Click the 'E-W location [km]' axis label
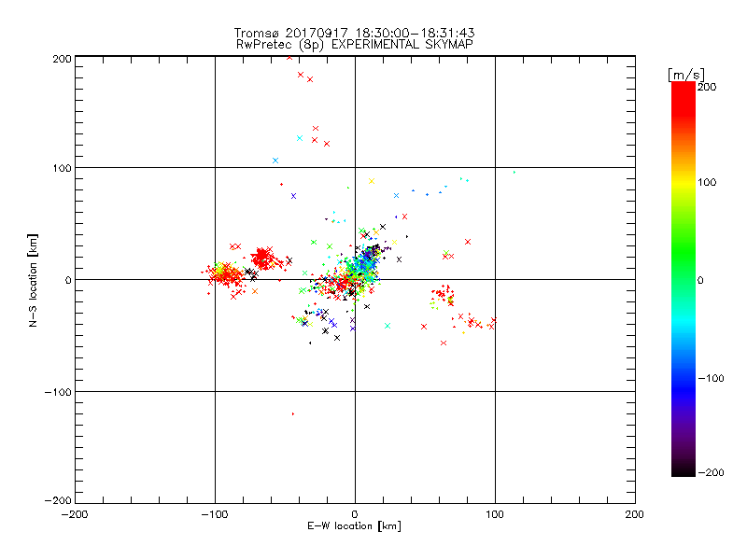Viewport: 747px width, 560px height. 354,526
